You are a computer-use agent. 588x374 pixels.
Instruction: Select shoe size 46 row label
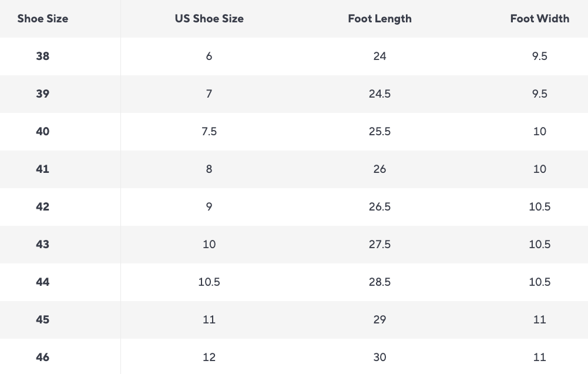[x=43, y=358]
